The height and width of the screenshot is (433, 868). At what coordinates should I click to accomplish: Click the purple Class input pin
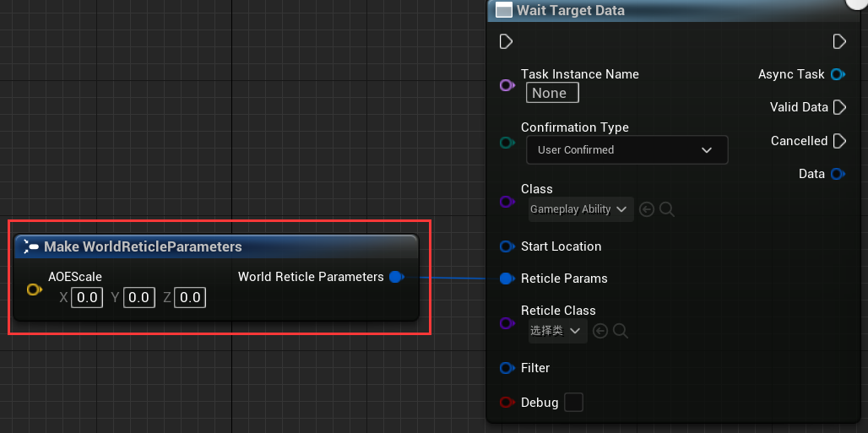[507, 202]
